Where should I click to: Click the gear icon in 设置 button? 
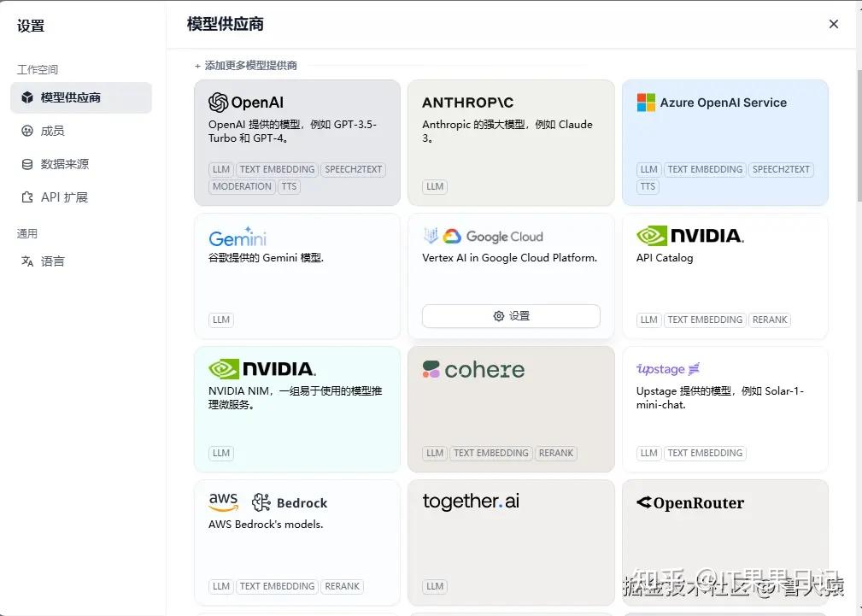[499, 316]
